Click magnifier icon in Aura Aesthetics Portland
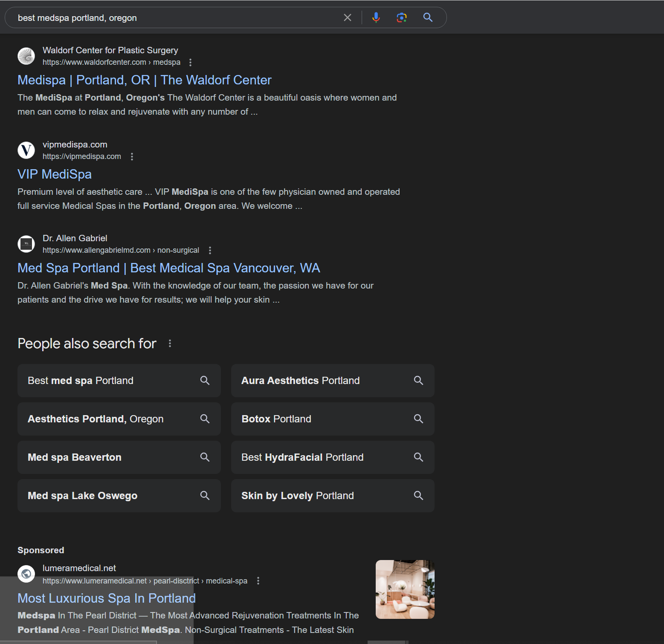Viewport: 664px width, 644px height. point(418,381)
